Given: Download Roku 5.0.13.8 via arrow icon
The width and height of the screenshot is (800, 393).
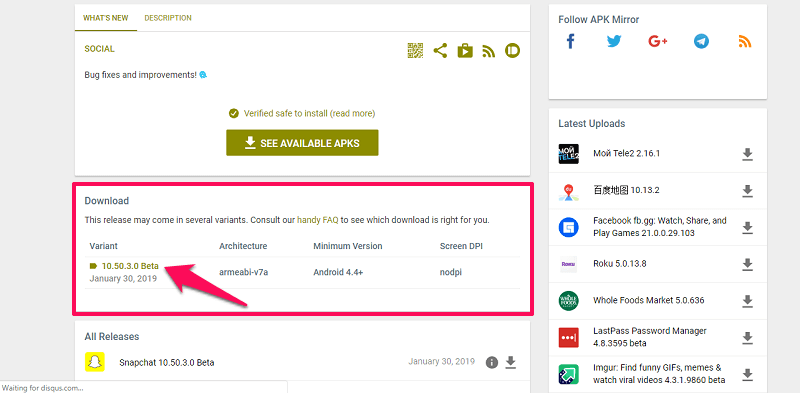Looking at the screenshot, I should click(747, 264).
